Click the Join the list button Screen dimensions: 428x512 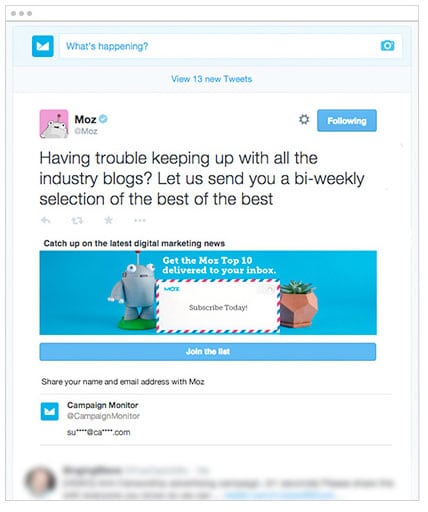pyautogui.click(x=208, y=352)
